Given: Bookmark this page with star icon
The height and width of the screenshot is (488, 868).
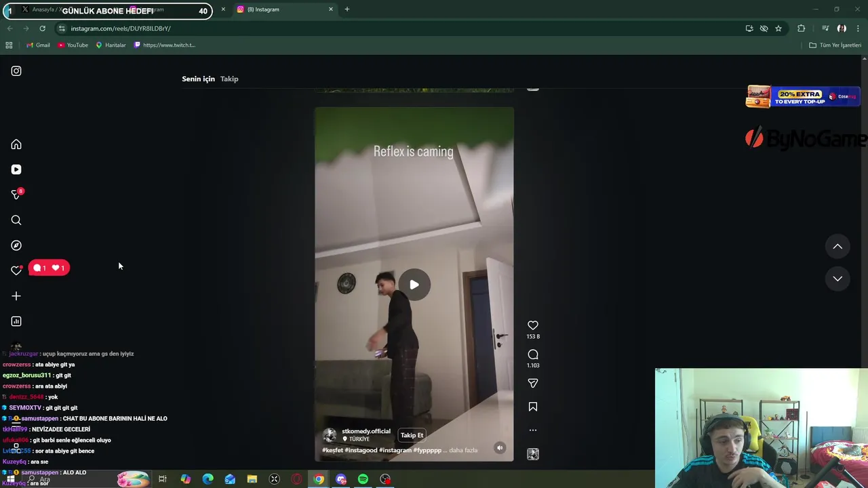Looking at the screenshot, I should point(778,28).
